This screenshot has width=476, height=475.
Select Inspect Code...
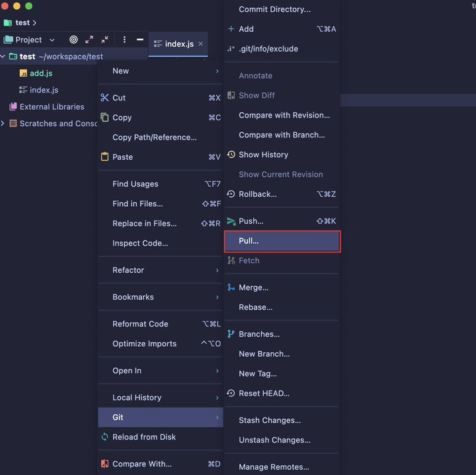160,243
